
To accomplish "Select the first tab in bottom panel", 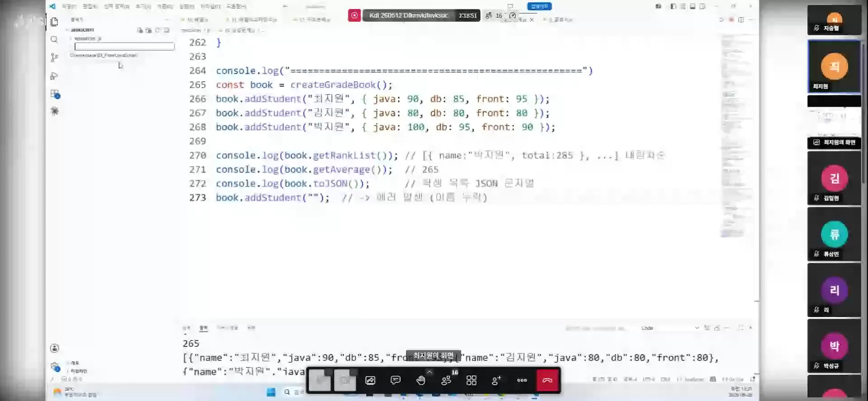I will point(186,328).
